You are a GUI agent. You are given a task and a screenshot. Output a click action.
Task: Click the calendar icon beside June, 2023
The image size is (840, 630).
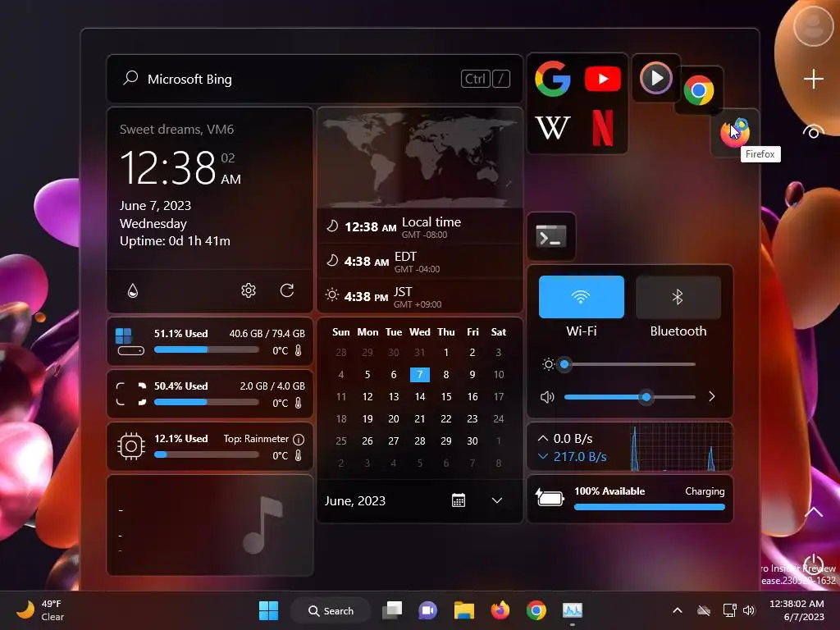tap(459, 500)
